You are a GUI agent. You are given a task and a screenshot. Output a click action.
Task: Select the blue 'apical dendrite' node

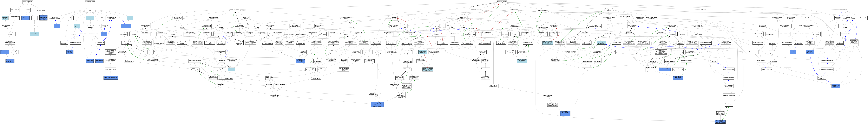point(99,61)
